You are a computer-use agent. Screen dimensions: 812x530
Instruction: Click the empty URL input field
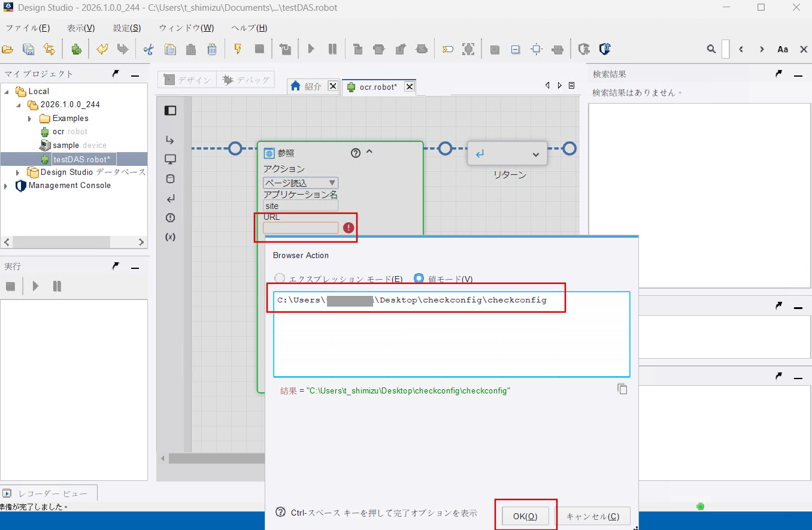point(301,228)
